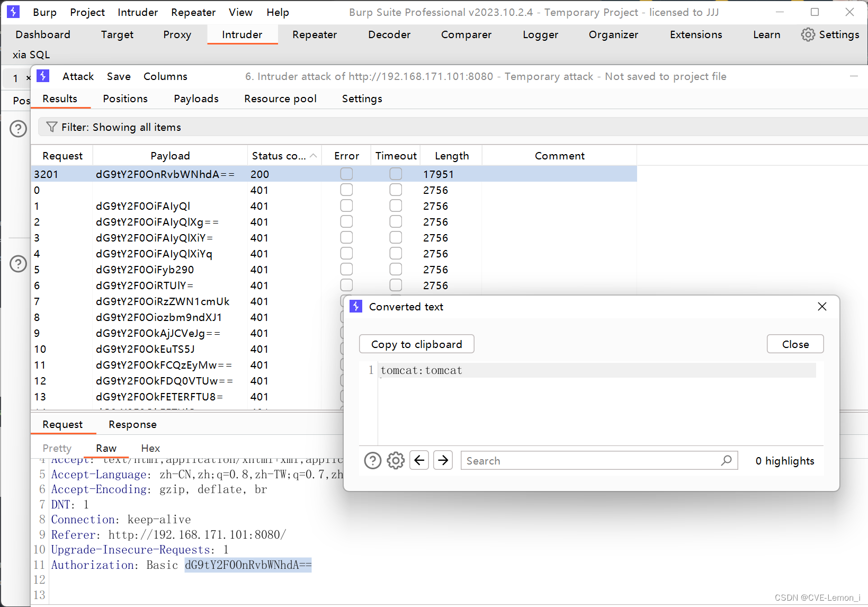Click the tomcat:tomcat converted text line
Viewport: 868px width, 607px height.
[x=421, y=370]
